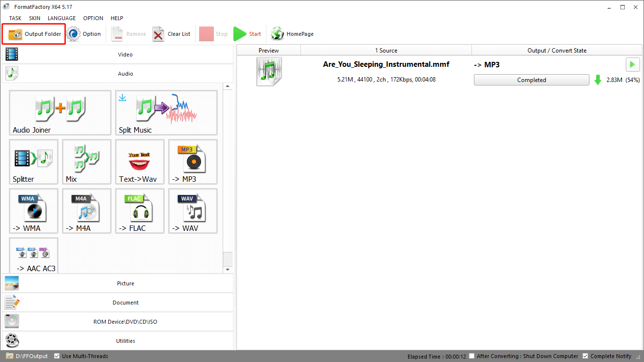644x362 pixels.
Task: Click the Output / Convert State header
Action: [x=557, y=50]
